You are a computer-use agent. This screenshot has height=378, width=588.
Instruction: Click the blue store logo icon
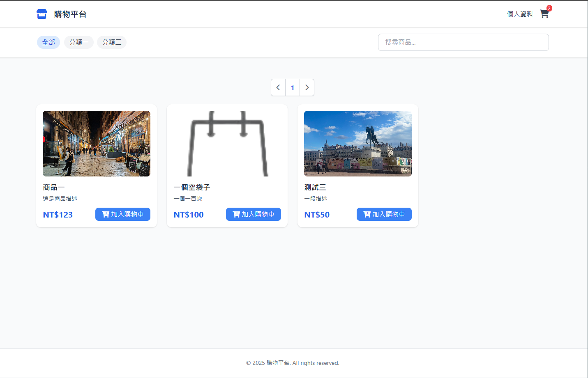(x=42, y=14)
